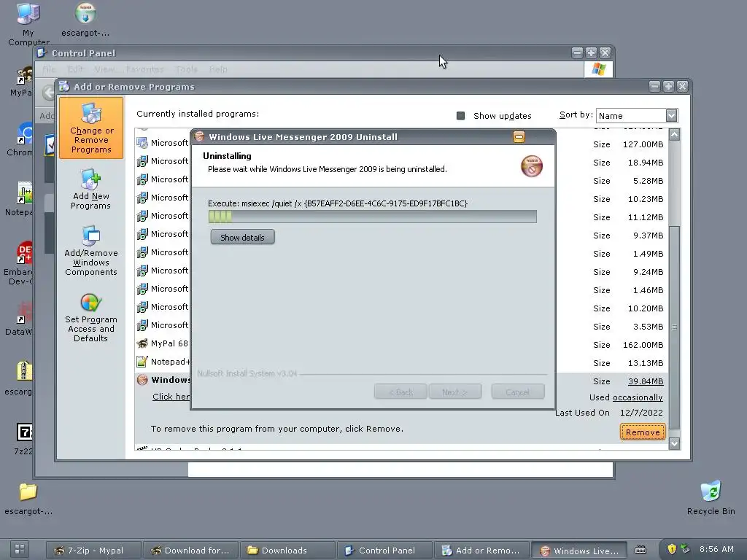Switch to Control Panel taskbar item
Screen dimensions: 747x560
tap(384, 550)
